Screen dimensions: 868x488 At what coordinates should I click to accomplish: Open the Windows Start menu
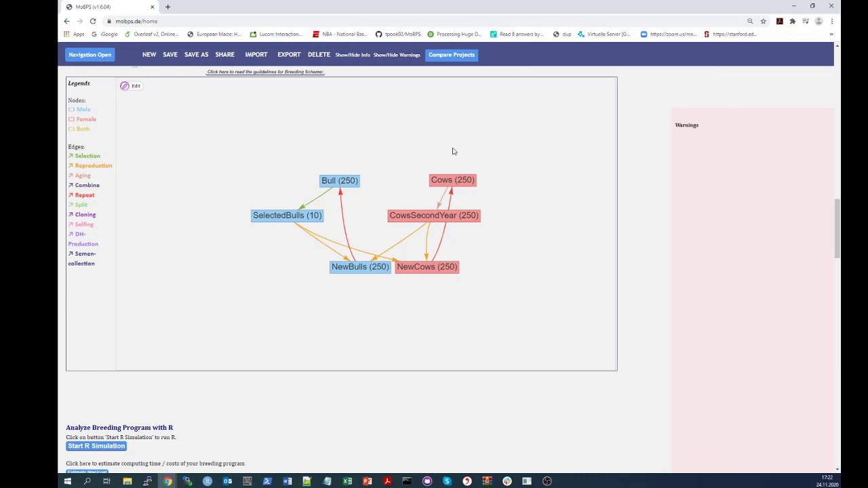[x=67, y=481]
